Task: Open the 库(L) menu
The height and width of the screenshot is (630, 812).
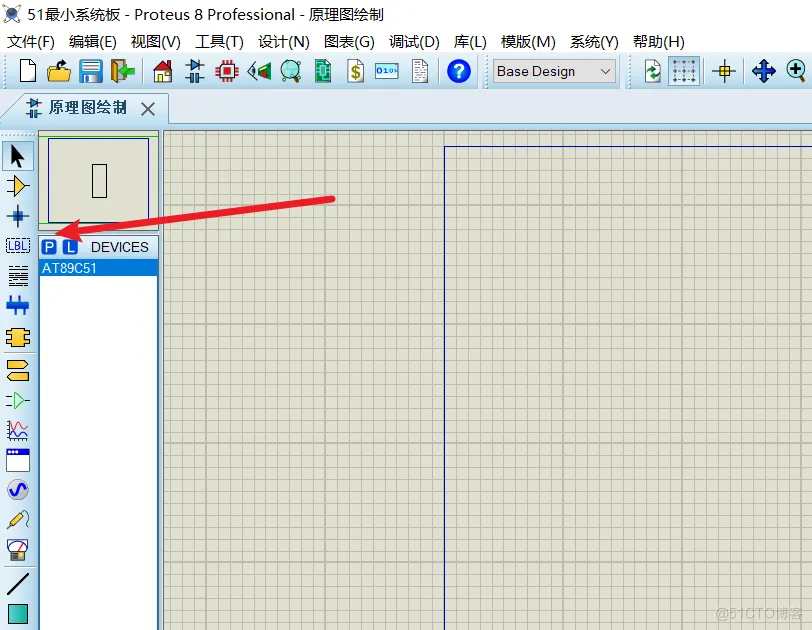Action: 470,41
